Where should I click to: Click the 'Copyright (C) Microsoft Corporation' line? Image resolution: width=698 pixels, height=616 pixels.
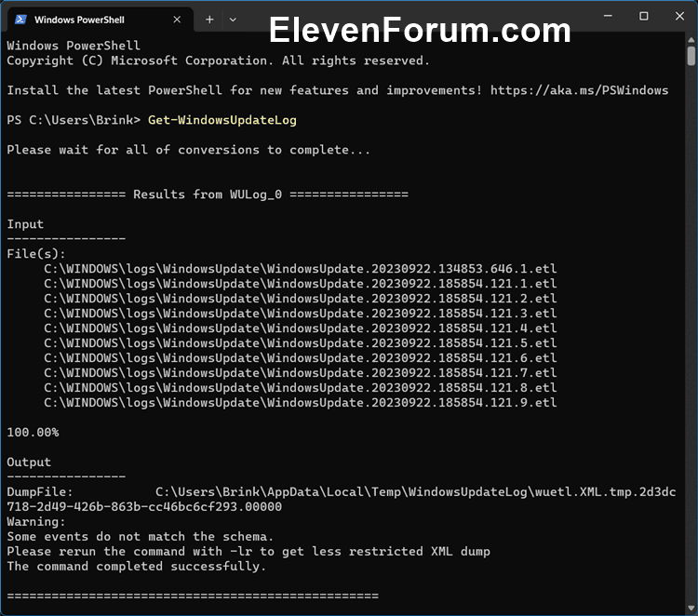point(218,61)
